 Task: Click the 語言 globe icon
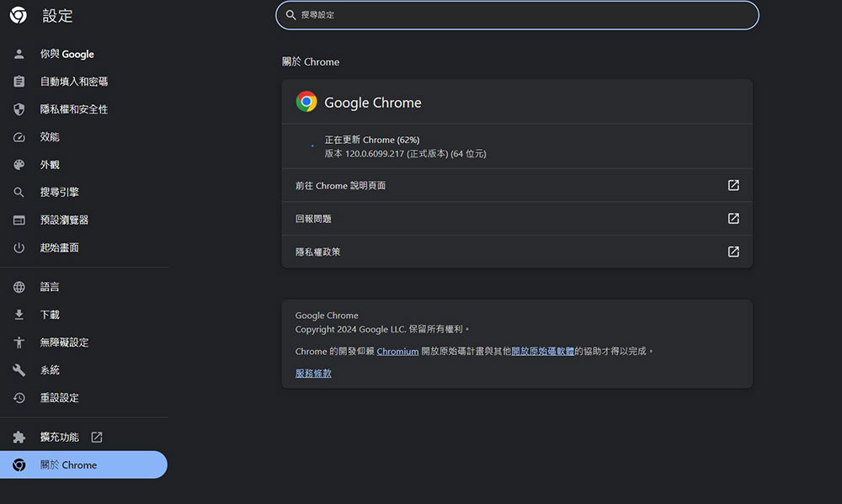pyautogui.click(x=19, y=287)
